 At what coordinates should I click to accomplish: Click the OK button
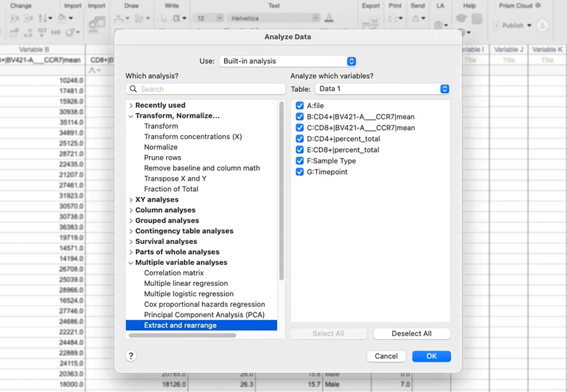click(431, 356)
